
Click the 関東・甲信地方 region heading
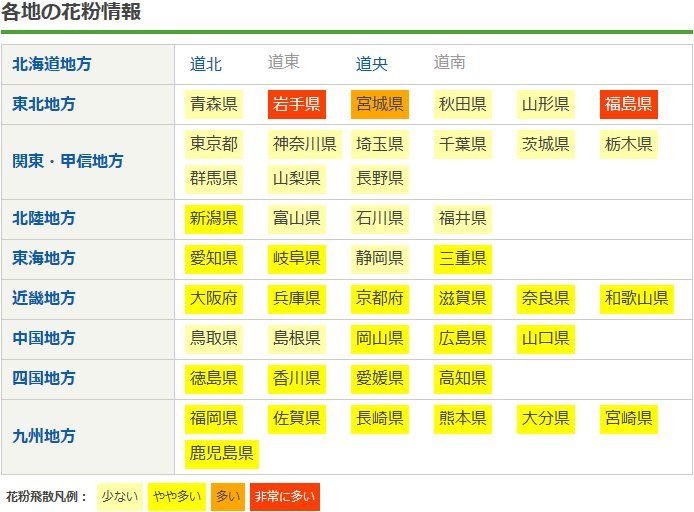[x=67, y=160]
